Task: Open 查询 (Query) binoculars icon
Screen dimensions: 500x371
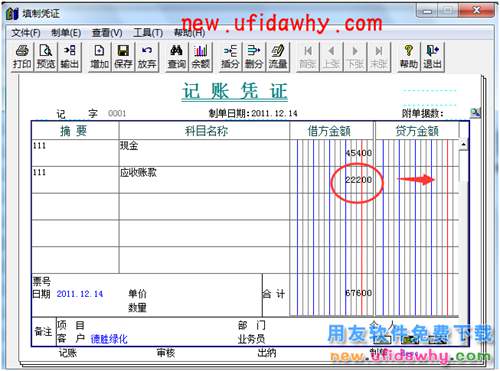Action: 177,57
